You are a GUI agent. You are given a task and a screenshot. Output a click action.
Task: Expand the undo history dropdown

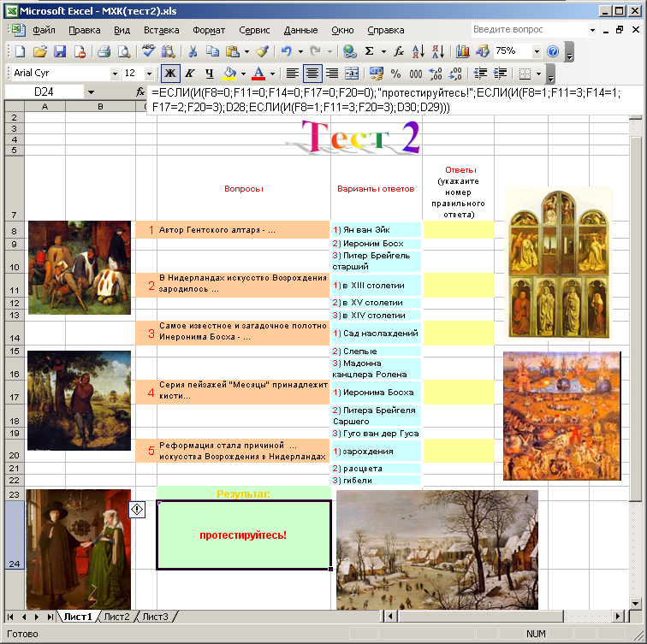pos(300,52)
